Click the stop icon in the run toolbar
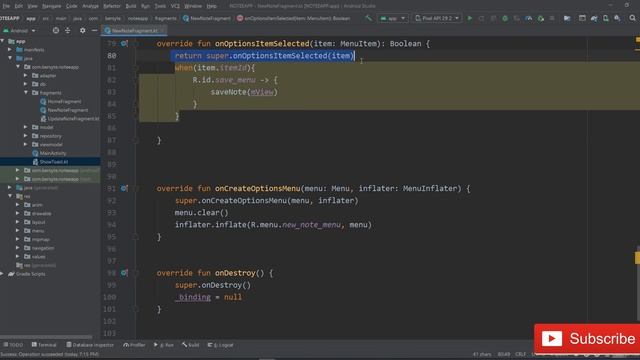The height and width of the screenshot is (360, 640). pos(552,18)
